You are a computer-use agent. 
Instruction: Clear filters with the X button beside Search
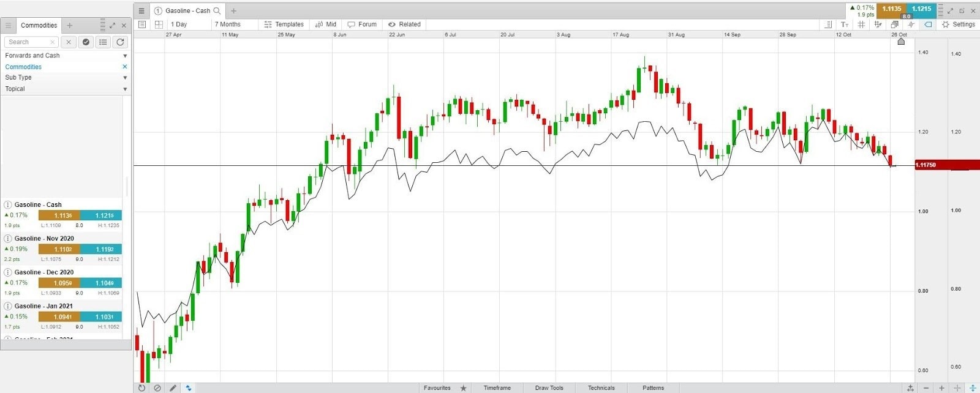[x=69, y=42]
